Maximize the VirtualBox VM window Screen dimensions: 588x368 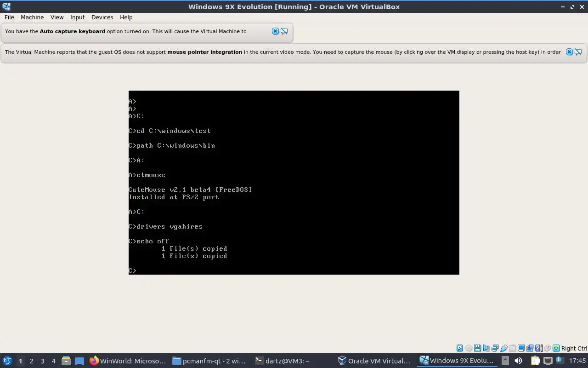pos(572,6)
